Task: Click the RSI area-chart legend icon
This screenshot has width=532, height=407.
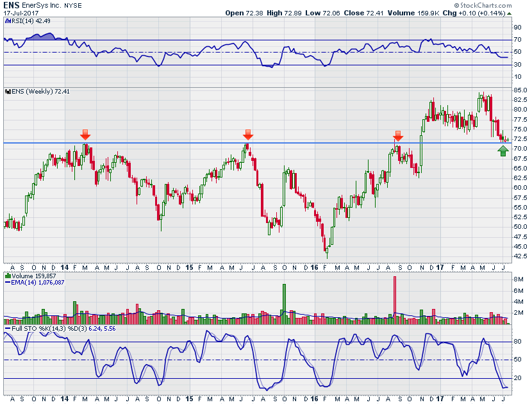Action: click(x=8, y=21)
